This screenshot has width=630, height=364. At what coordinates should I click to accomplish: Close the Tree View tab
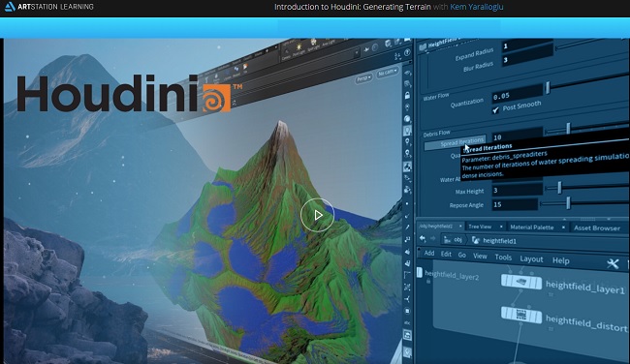501,227
